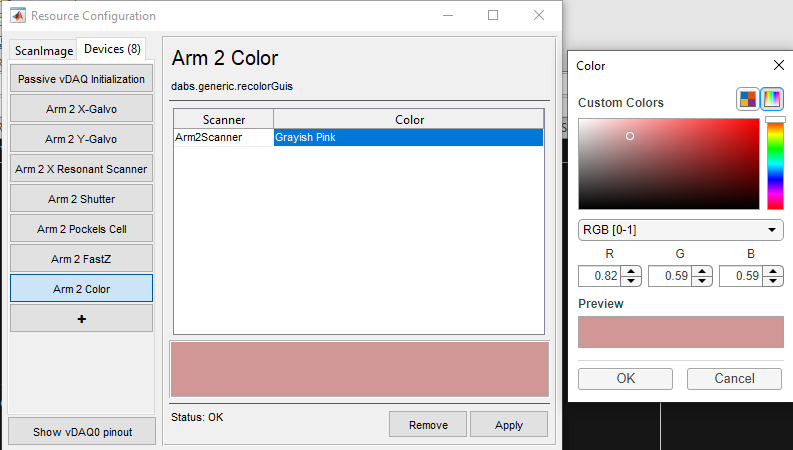Select the Devices (8) tab
The image size is (793, 450).
[x=112, y=49]
